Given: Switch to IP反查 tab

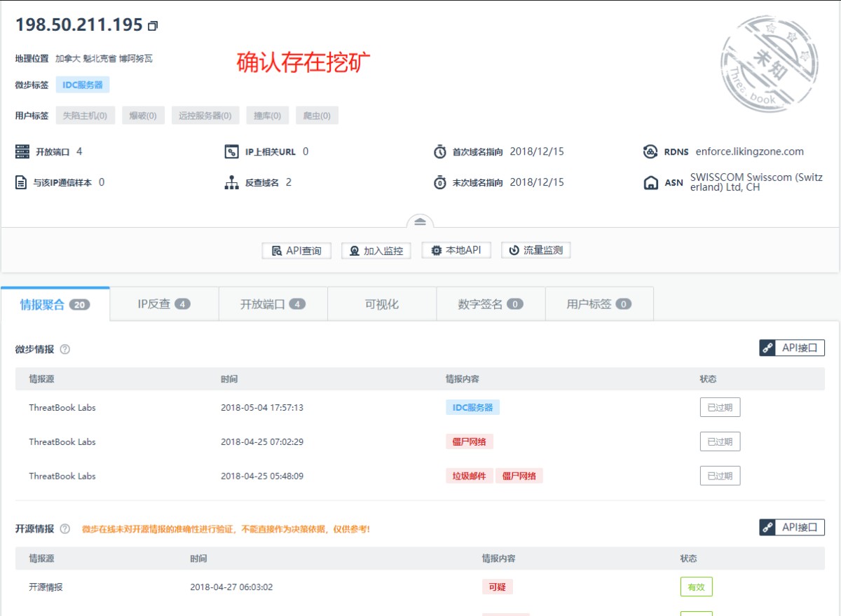Looking at the screenshot, I should click(164, 304).
